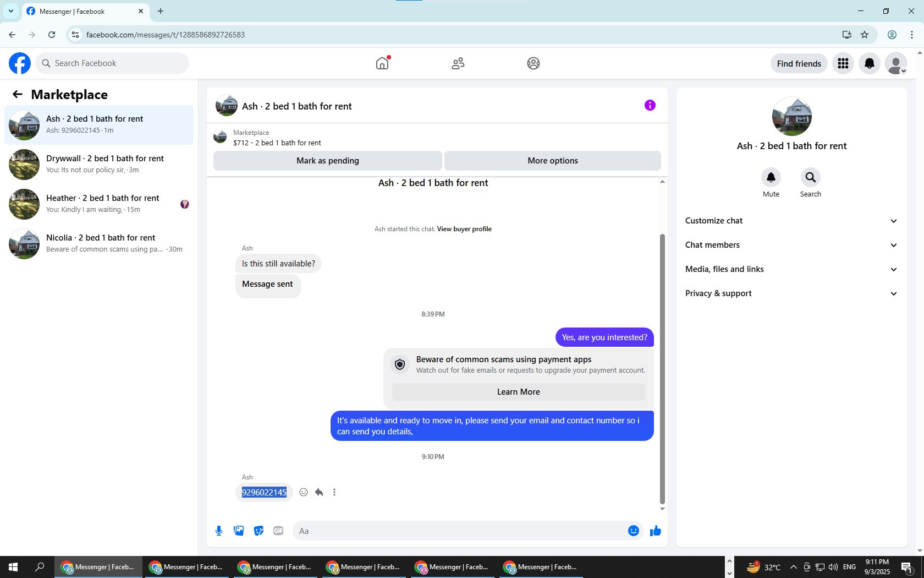Open conversation information purple icon
This screenshot has width=924, height=578.
point(650,105)
